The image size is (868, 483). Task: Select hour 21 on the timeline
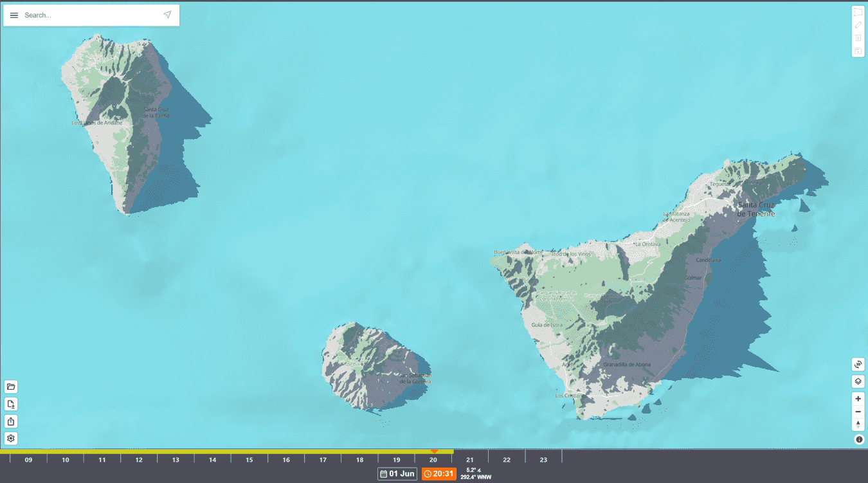pos(469,459)
